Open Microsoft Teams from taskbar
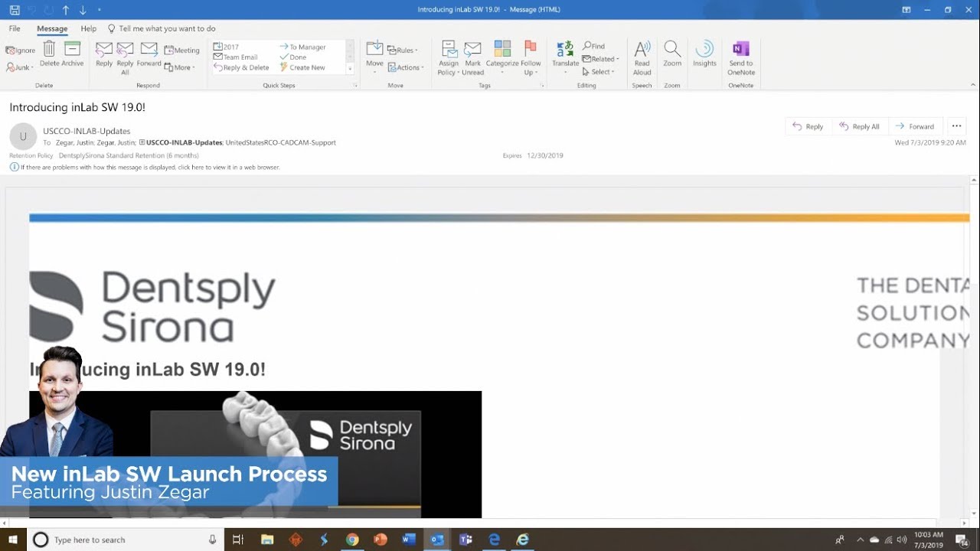 pyautogui.click(x=465, y=540)
